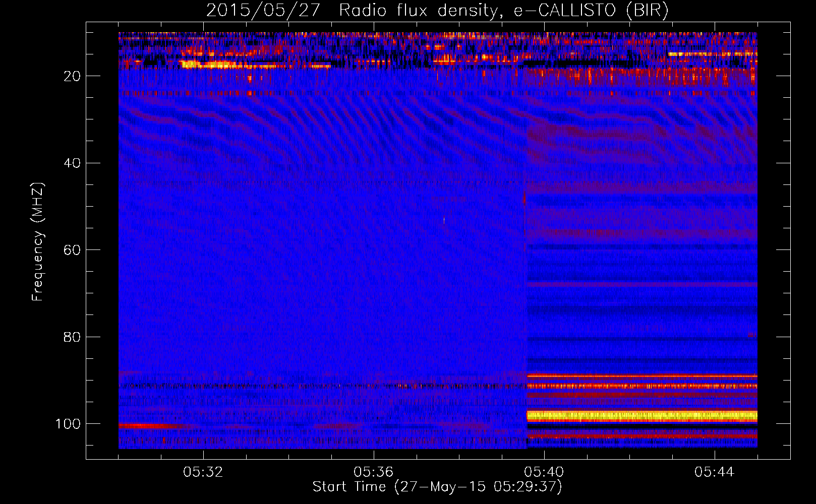Pick the "80" frequency tick label
This screenshot has width=816, height=504.
click(72, 337)
